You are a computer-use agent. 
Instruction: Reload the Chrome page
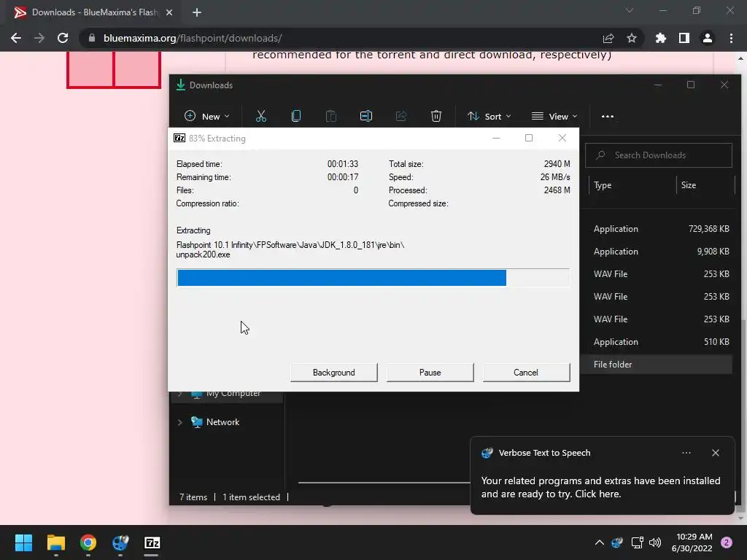[x=63, y=38]
